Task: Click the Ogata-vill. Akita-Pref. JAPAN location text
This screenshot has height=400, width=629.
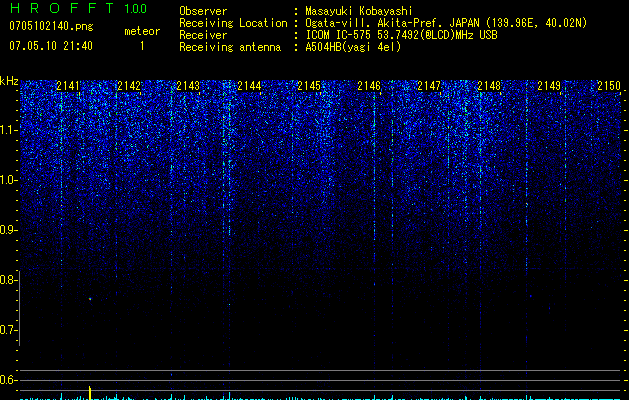Action: pyautogui.click(x=446, y=23)
